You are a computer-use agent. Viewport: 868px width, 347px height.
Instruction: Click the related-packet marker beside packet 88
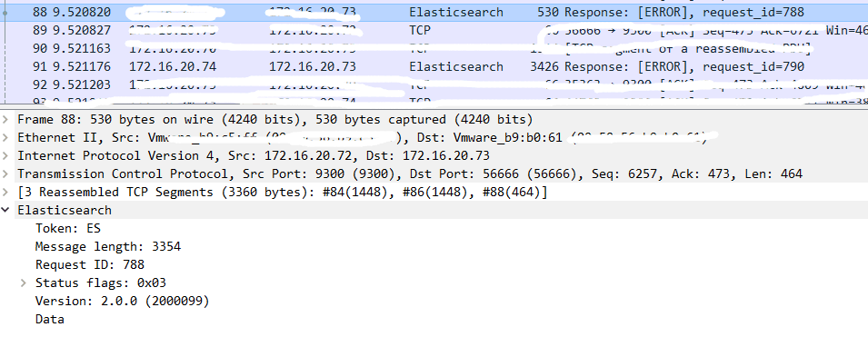5,12
